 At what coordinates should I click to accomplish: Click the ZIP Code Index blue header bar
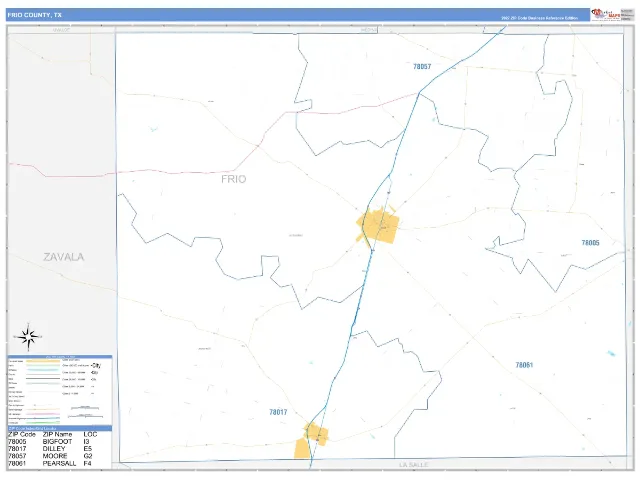coord(60,428)
